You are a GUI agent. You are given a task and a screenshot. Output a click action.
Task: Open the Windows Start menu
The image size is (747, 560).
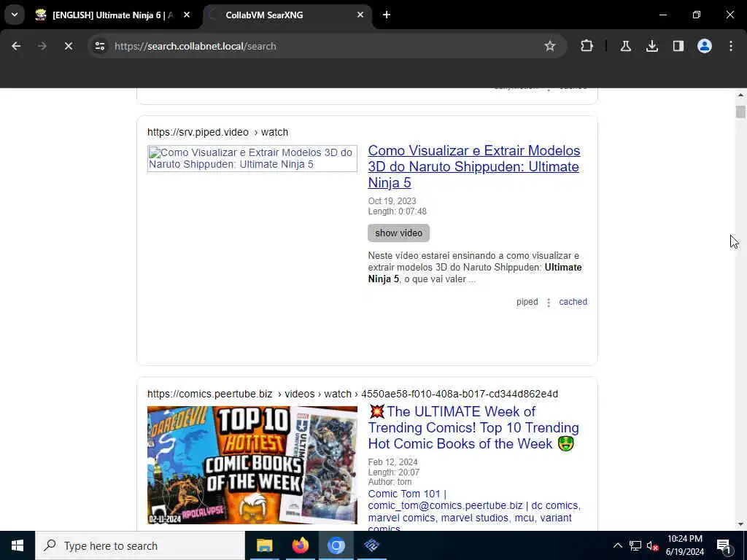pyautogui.click(x=18, y=545)
